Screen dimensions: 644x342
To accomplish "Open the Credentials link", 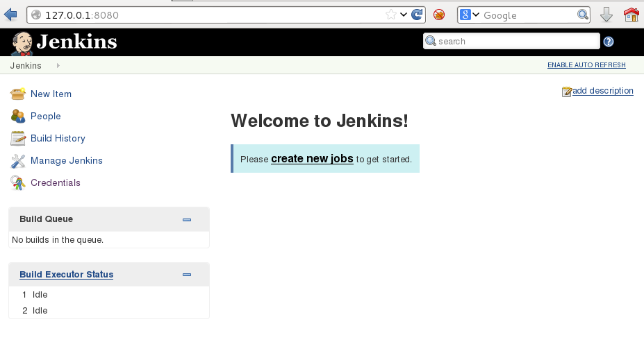I will (56, 182).
